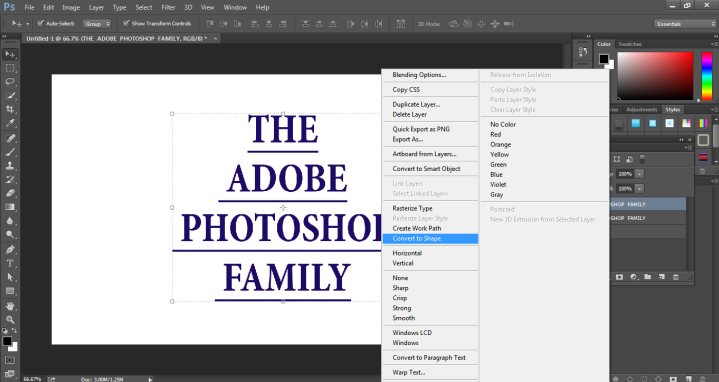Screen dimensions: 719x382
Task: Open the Filter menu
Action: pos(168,7)
